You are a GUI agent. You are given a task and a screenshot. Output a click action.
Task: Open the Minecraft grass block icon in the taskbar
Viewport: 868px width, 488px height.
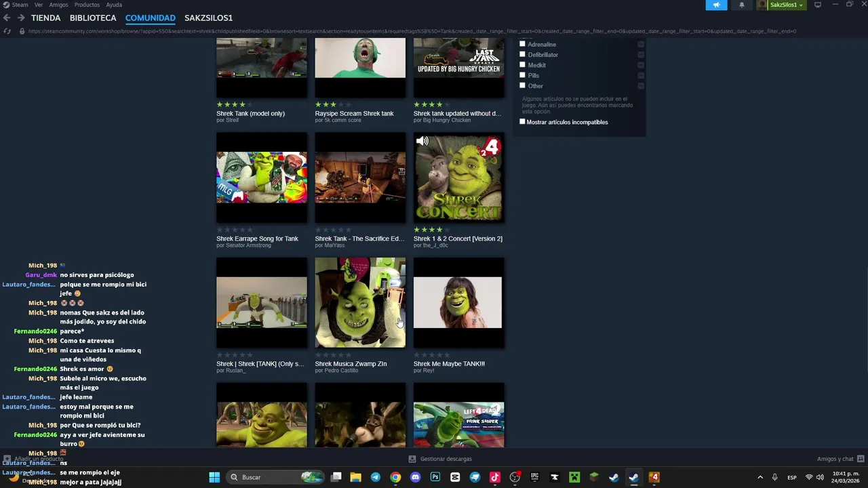pyautogui.click(x=594, y=477)
